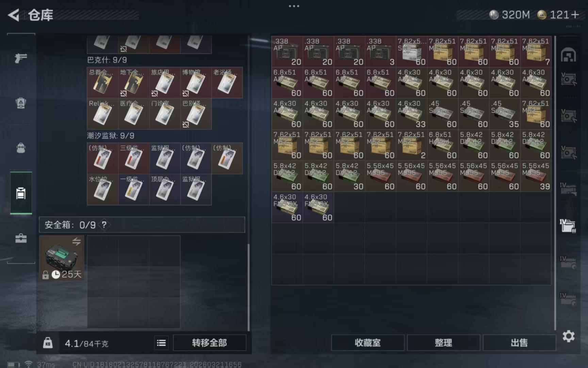Viewport: 588px width, 368px height.
Task: Click the 转移全部 button
Action: [x=209, y=343]
